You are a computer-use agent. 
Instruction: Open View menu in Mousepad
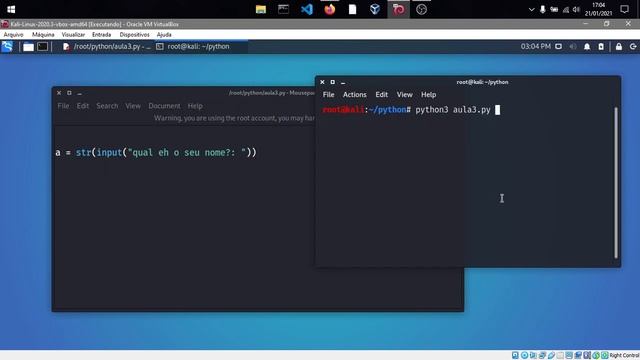[x=133, y=106]
